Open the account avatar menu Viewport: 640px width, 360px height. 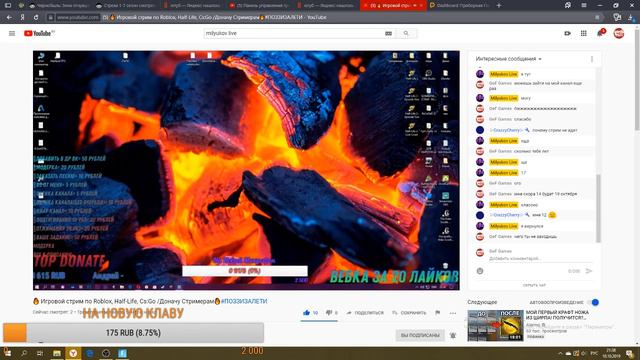click(619, 33)
